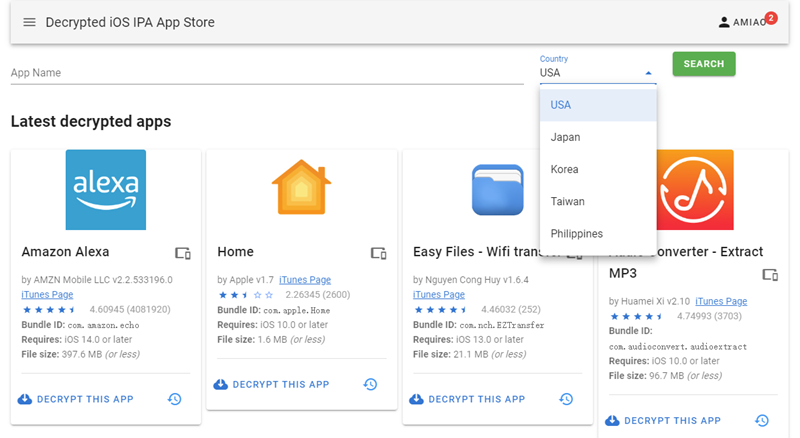The image size is (800, 438).
Task: Open the hamburger navigation menu
Action: 30,22
